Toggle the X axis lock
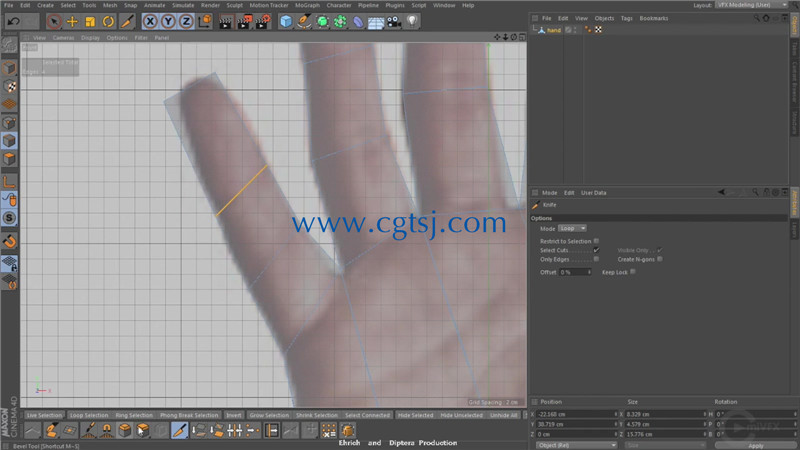The image size is (800, 450). pyautogui.click(x=150, y=21)
